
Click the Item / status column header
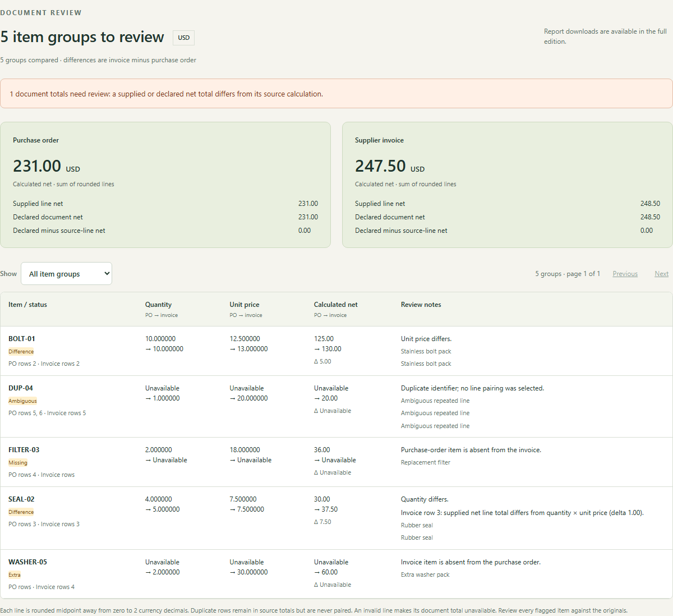tap(27, 305)
